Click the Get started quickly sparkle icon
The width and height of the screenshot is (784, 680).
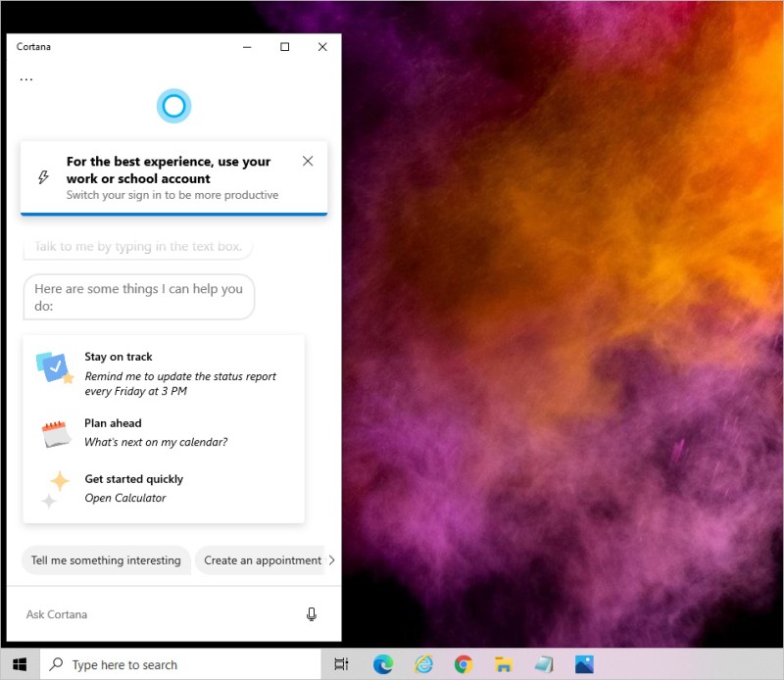point(56,489)
